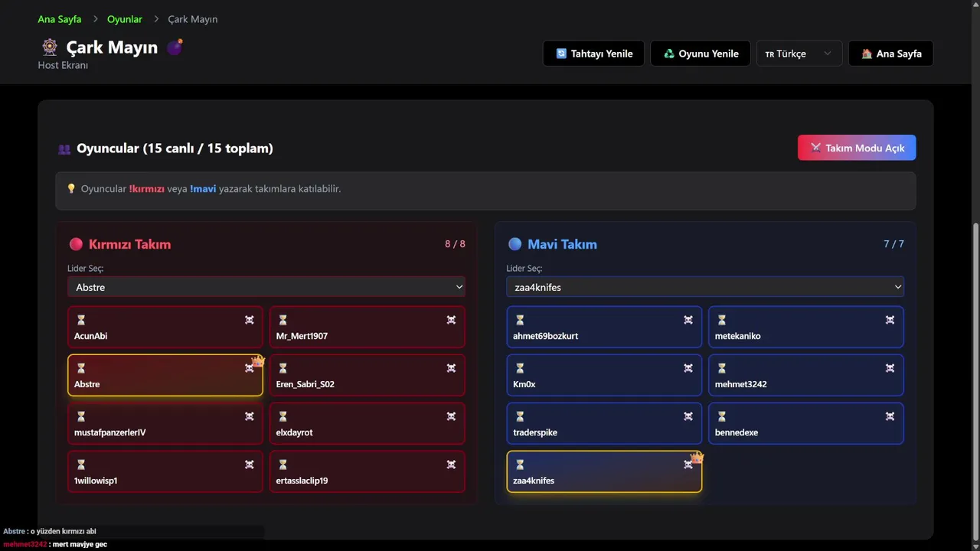
Task: Toggle the Takım Modu Açık button
Action: [x=856, y=148]
